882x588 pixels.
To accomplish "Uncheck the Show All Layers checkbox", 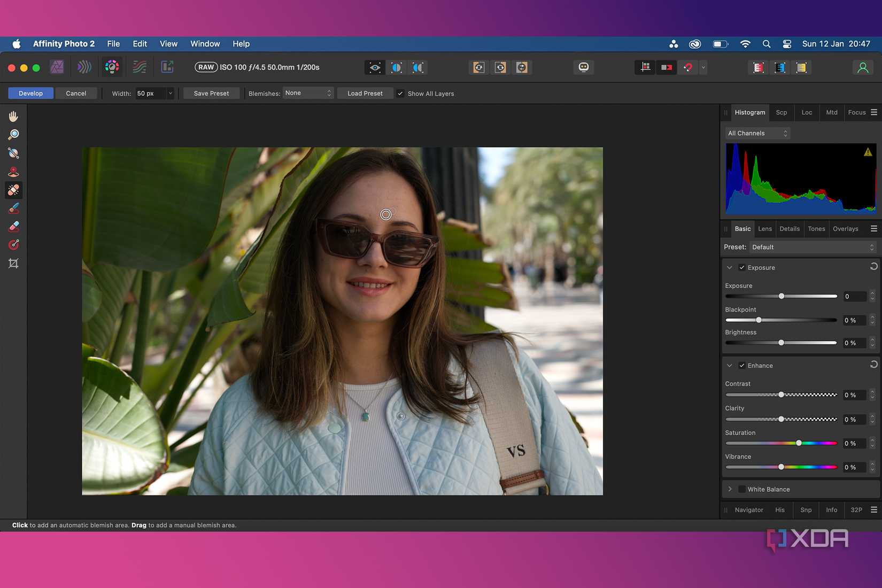I will [x=400, y=93].
